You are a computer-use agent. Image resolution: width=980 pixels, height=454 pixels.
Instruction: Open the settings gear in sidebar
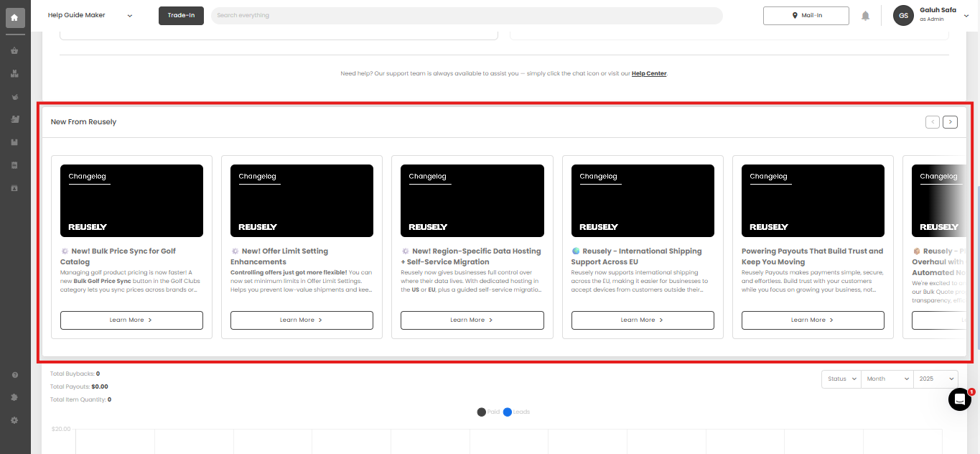pyautogui.click(x=14, y=420)
